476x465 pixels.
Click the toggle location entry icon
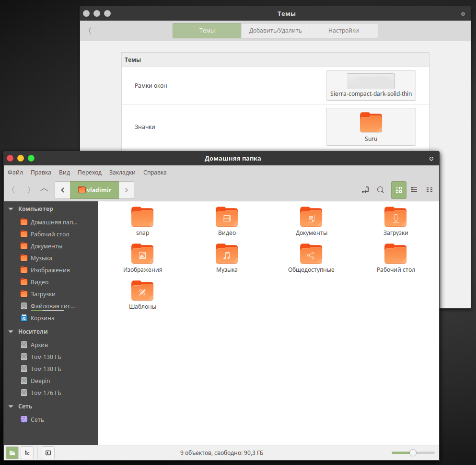[x=365, y=190]
